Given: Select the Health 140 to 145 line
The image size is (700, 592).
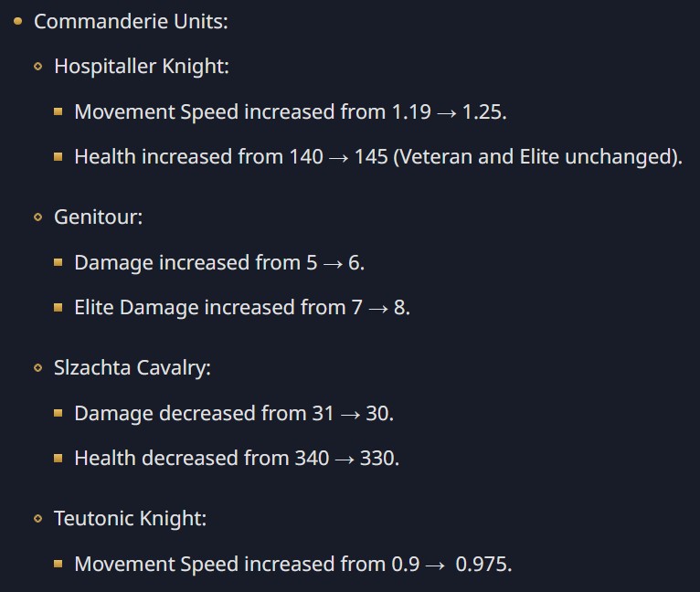Looking at the screenshot, I should click(x=377, y=156).
